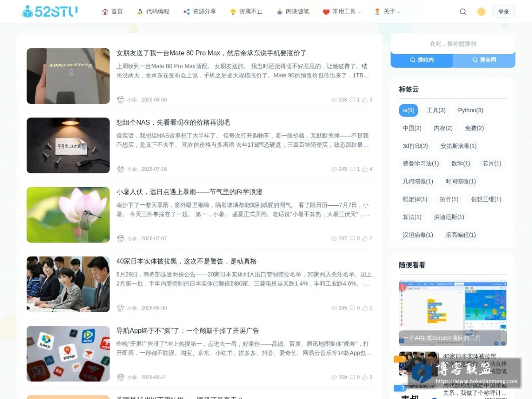Open the 想组个NAS article title
Image resolution: width=532 pixels, height=399 pixels.
click(x=173, y=123)
